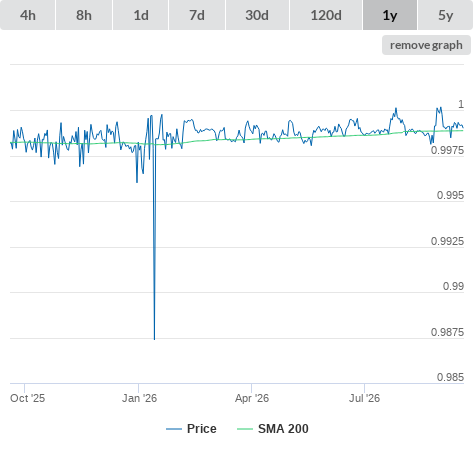Click the Oct '25 axis tick label
474x455 pixels.
[x=27, y=398]
